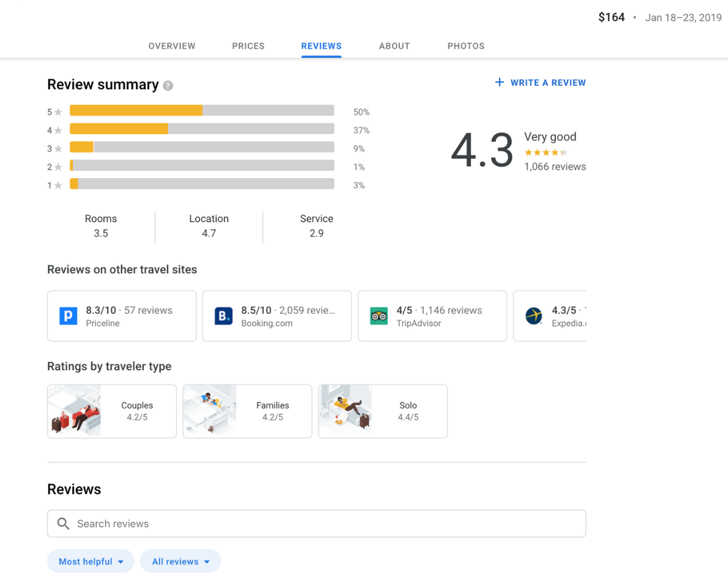Click the Review summary help question-mark icon
This screenshot has width=728, height=580.
click(x=168, y=86)
